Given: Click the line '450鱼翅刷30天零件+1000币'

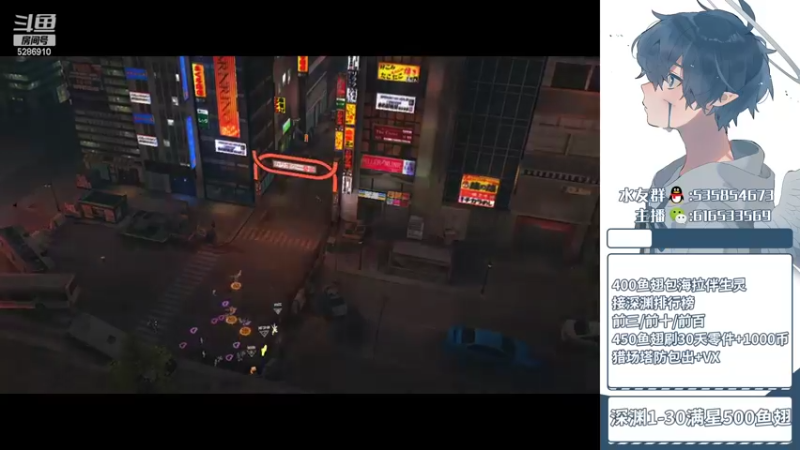Looking at the screenshot, I should click(700, 339).
